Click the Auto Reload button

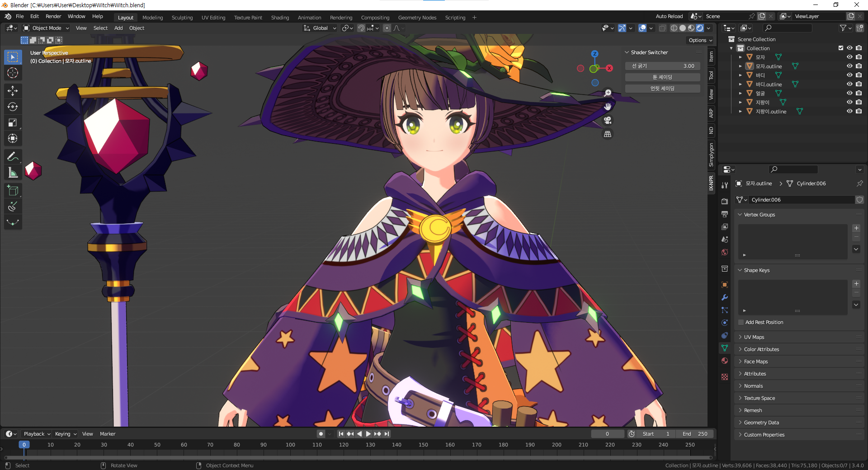point(669,16)
